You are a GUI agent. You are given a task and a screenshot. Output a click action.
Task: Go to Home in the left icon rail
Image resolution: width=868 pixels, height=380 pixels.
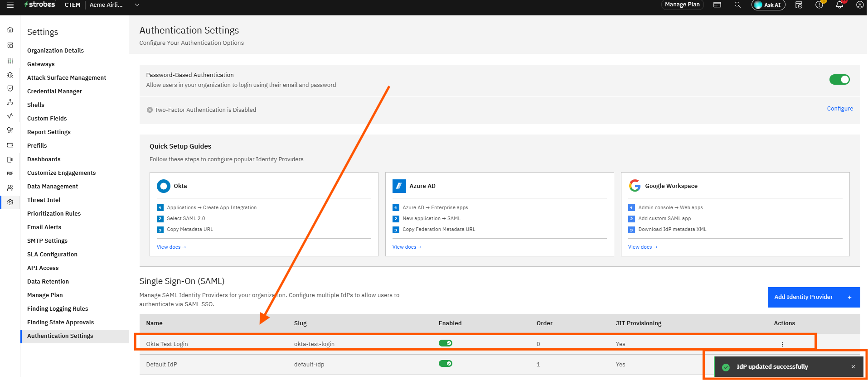(10, 29)
